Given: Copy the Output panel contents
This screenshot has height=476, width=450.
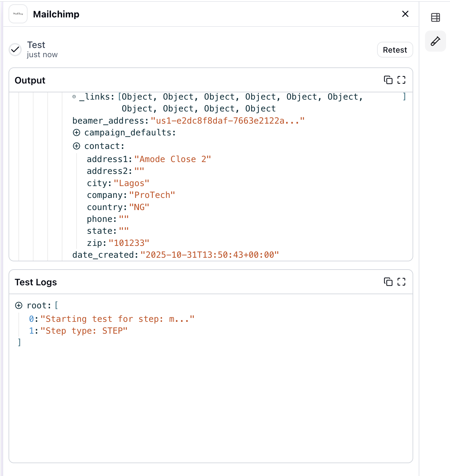Looking at the screenshot, I should point(388,80).
